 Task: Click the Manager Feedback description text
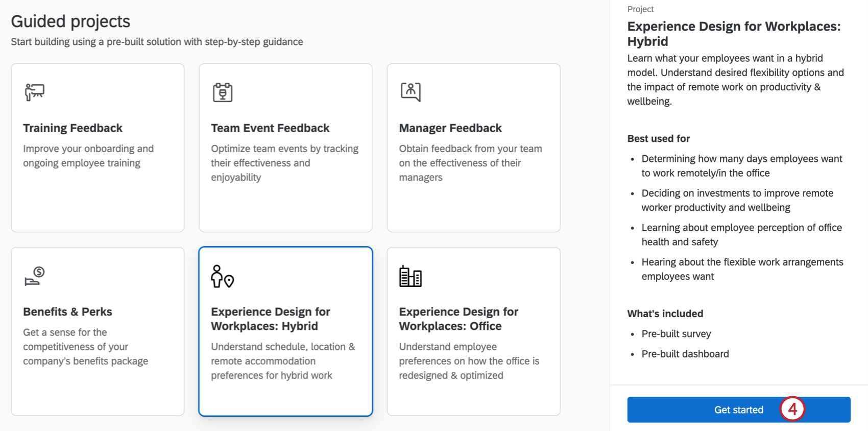pyautogui.click(x=470, y=163)
